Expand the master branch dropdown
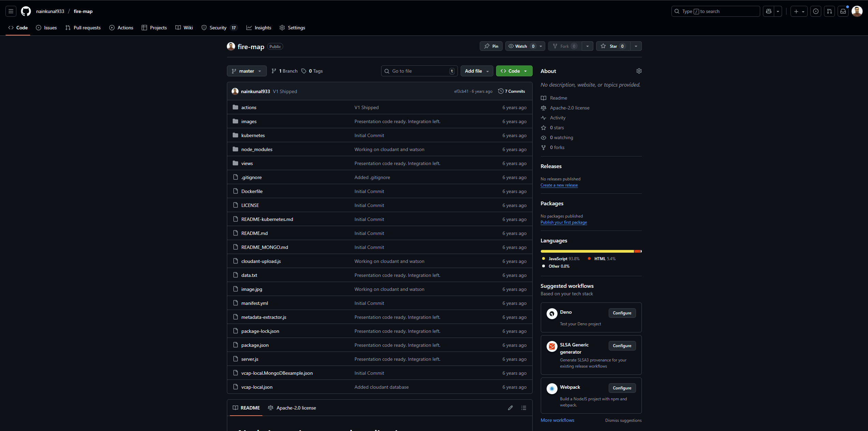The width and height of the screenshot is (868, 431). [x=246, y=71]
